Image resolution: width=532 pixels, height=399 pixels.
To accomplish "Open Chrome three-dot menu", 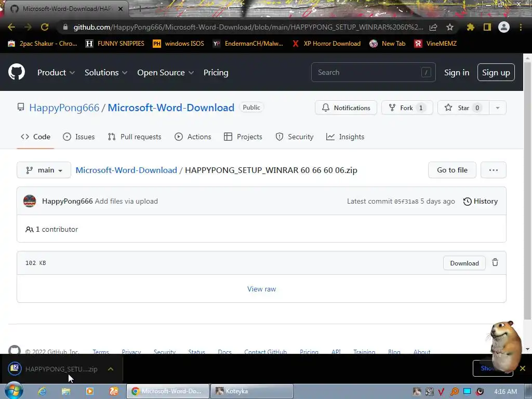I will pos(521,27).
